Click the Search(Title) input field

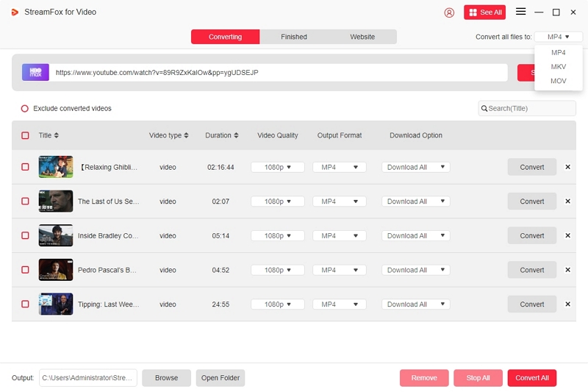(531, 108)
